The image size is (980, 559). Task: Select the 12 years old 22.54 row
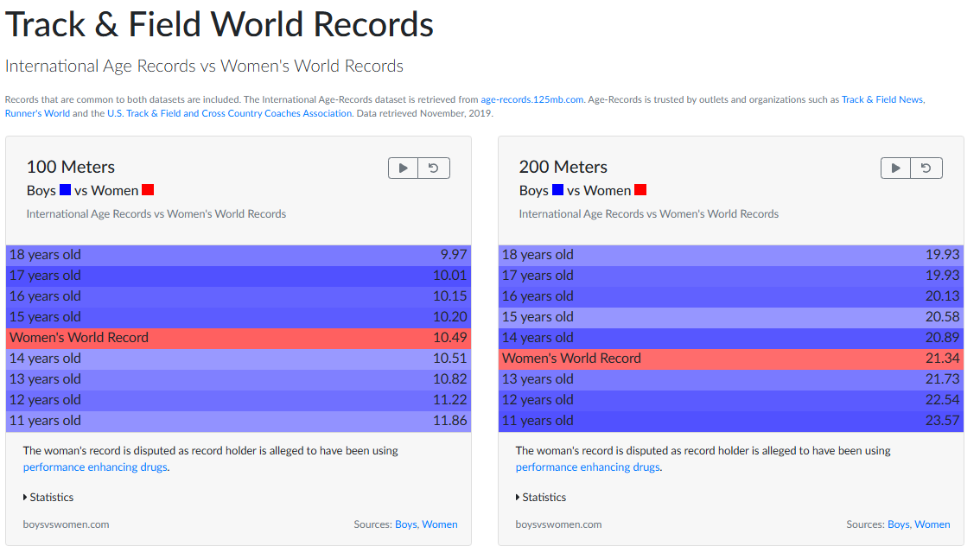click(730, 400)
